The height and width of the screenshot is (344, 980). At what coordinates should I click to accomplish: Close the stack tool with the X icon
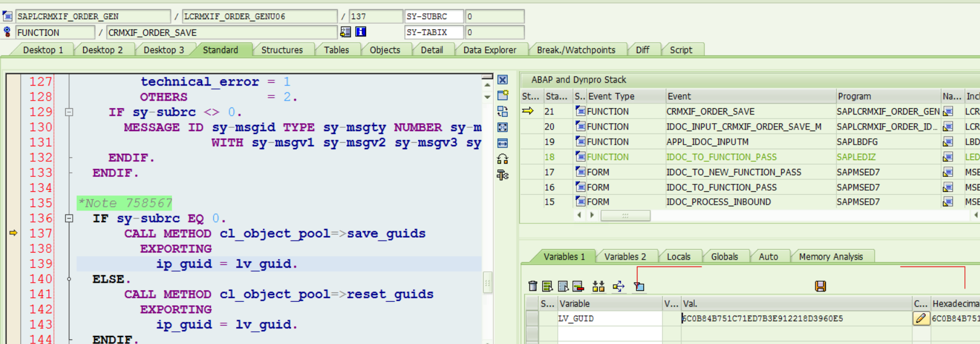[502, 80]
